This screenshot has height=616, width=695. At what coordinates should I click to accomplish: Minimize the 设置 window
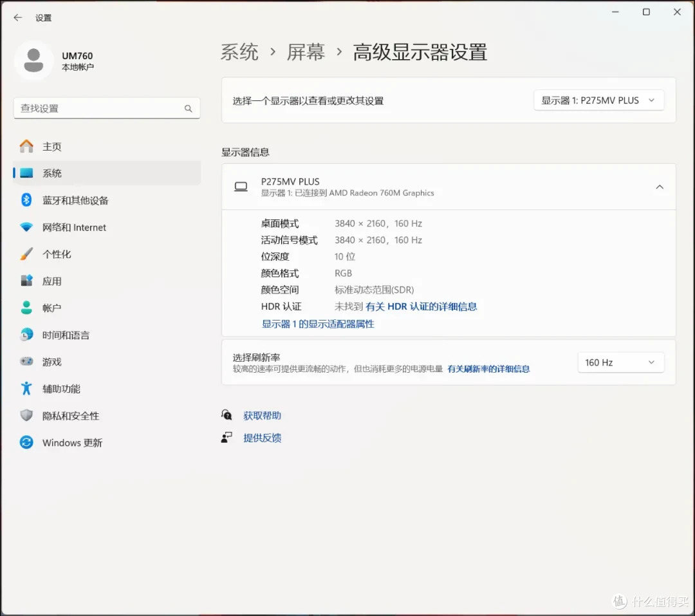615,12
